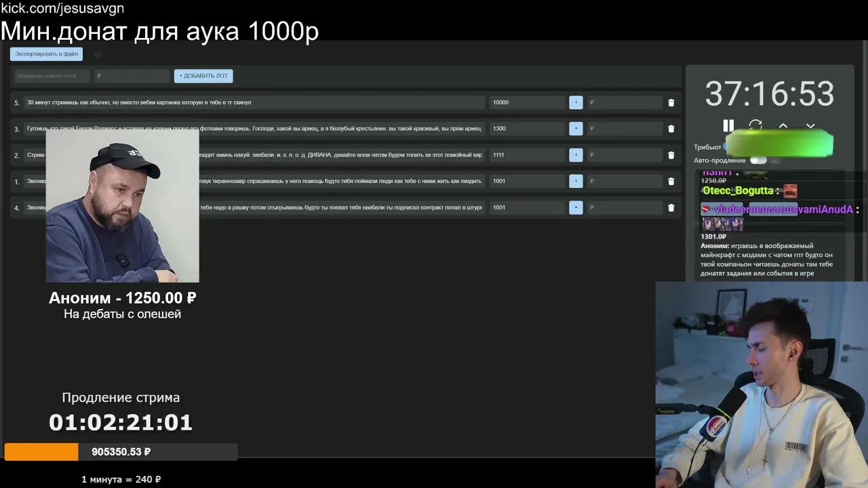Viewport: 868px width, 488px height.
Task: Click the orange donation progress bar
Action: pyautogui.click(x=41, y=452)
